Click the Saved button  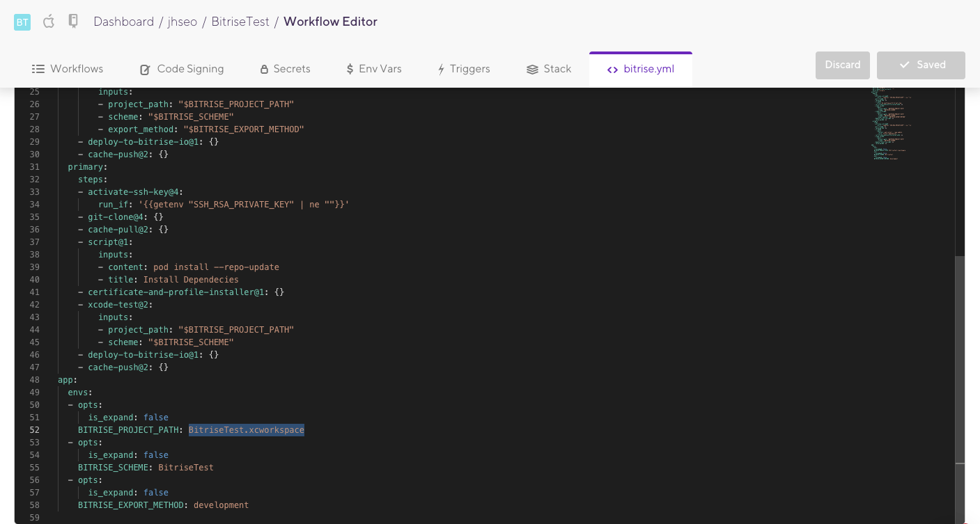pyautogui.click(x=921, y=65)
